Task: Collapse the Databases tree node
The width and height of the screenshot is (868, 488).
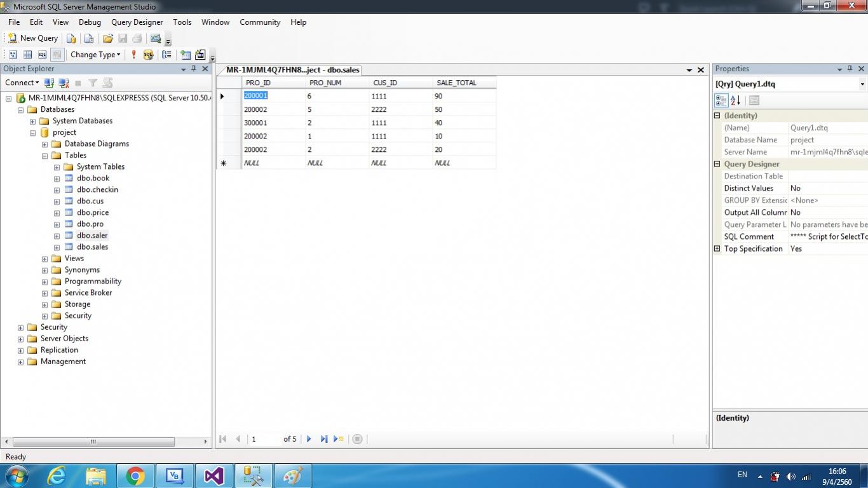Action: point(21,110)
